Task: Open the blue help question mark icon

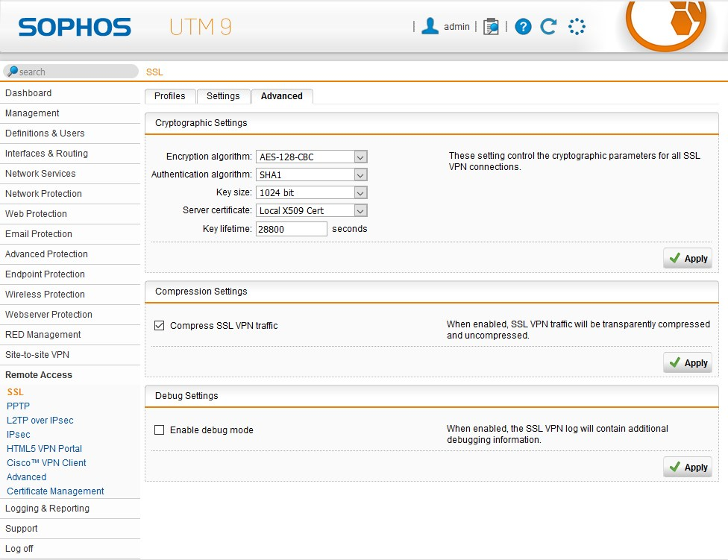Action: click(x=523, y=27)
